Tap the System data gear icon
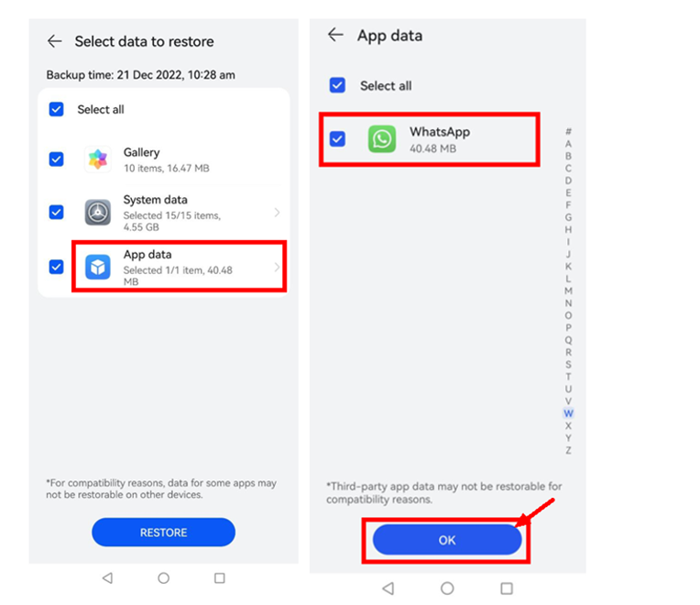Image resolution: width=700 pixels, height=605 pixels. point(98,212)
